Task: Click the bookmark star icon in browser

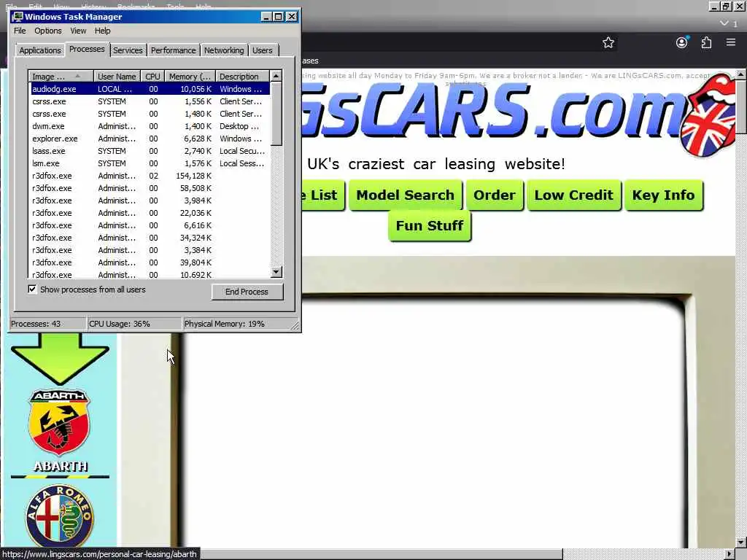Action: [x=608, y=43]
